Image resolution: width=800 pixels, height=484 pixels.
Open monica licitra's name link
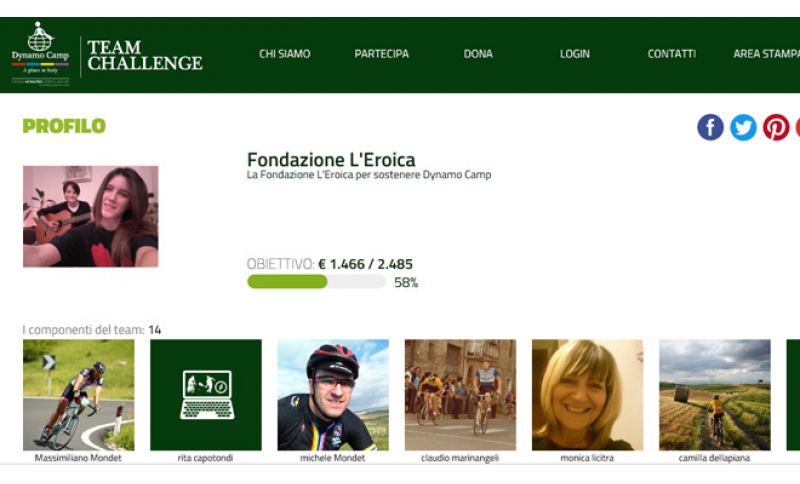pos(587,458)
